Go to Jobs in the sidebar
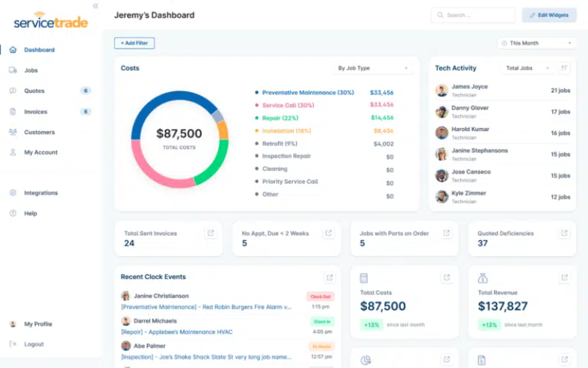Image resolution: width=588 pixels, height=368 pixels. 31,71
